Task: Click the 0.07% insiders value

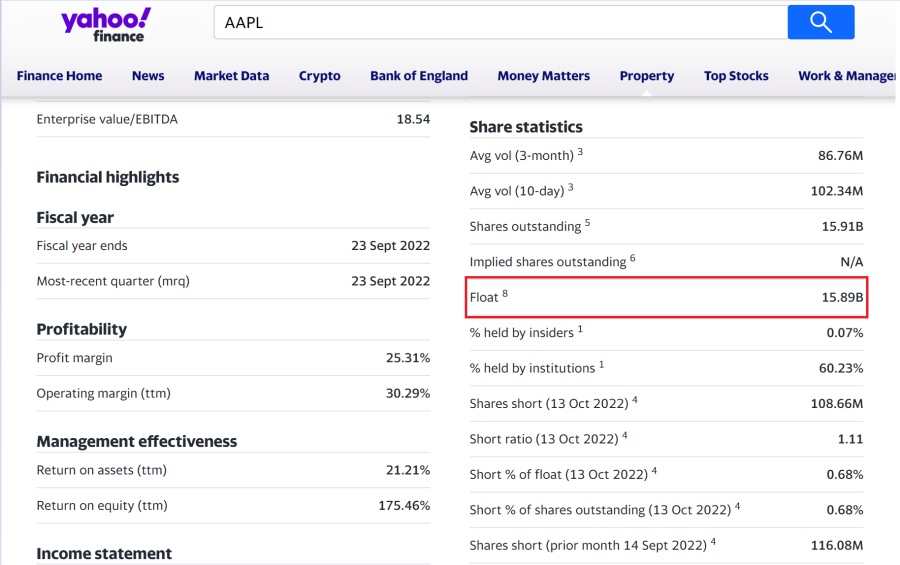Action: coord(845,333)
